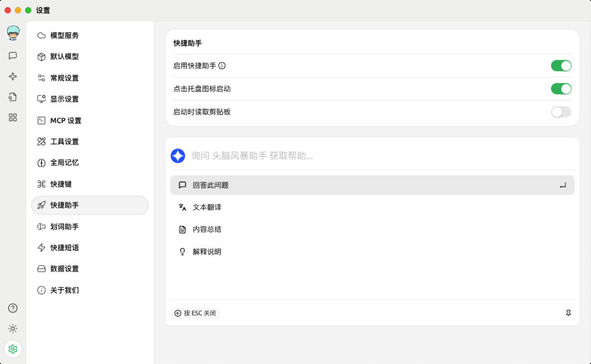Click the blue star assistant logo
Image resolution: width=591 pixels, height=364 pixels.
coord(178,156)
